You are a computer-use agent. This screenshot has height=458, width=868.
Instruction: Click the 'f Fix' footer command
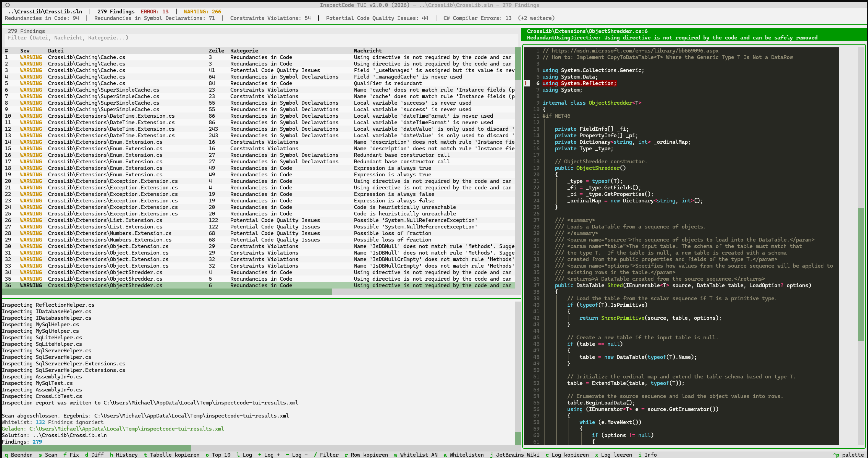point(71,455)
